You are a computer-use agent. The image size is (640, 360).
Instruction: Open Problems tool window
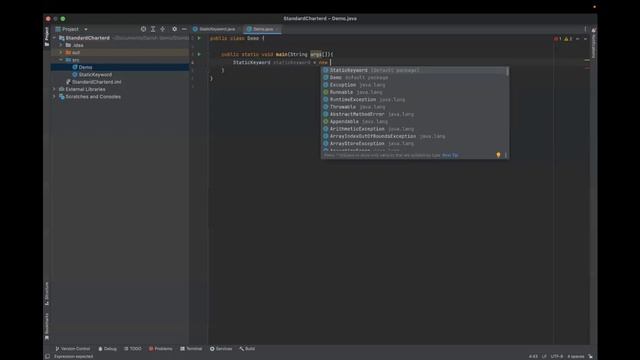pyautogui.click(x=160, y=349)
